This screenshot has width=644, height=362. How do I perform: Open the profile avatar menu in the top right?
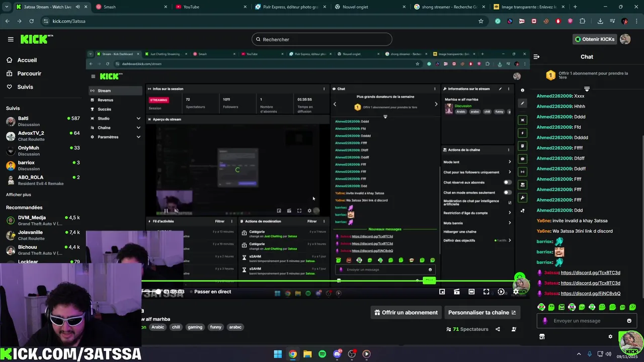(x=625, y=39)
